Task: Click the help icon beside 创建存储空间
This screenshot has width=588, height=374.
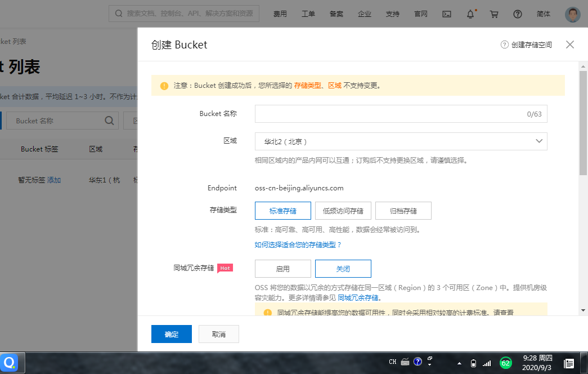Action: [x=504, y=44]
